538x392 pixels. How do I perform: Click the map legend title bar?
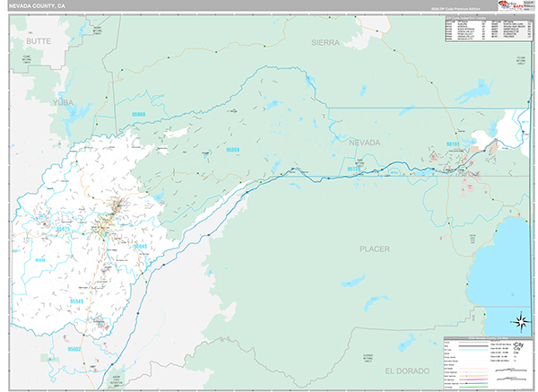(489, 338)
